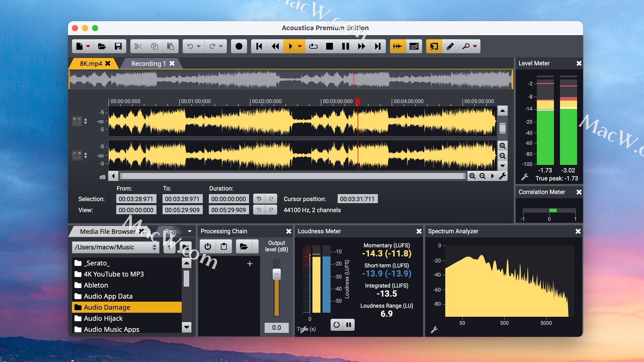Viewport: 644px width, 362px height.
Task: Undo the selection change
Action: click(x=259, y=199)
